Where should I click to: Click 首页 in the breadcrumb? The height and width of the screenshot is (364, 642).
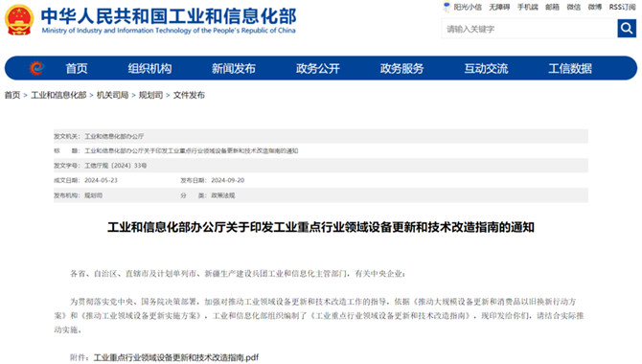(x=12, y=95)
